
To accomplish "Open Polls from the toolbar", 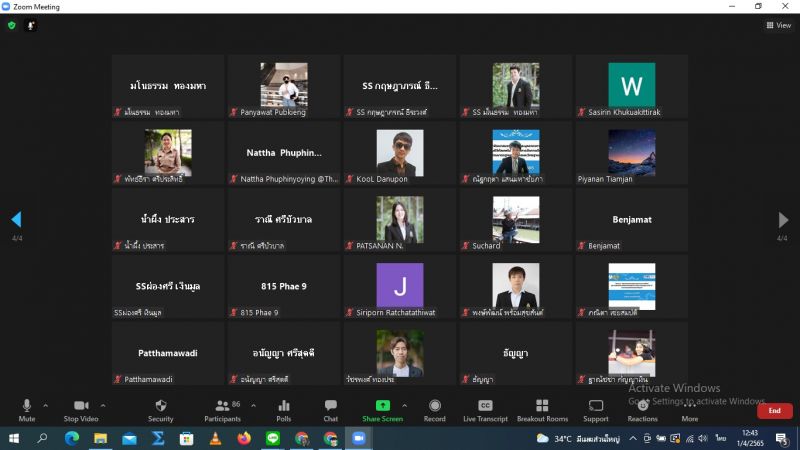I will pyautogui.click(x=284, y=410).
